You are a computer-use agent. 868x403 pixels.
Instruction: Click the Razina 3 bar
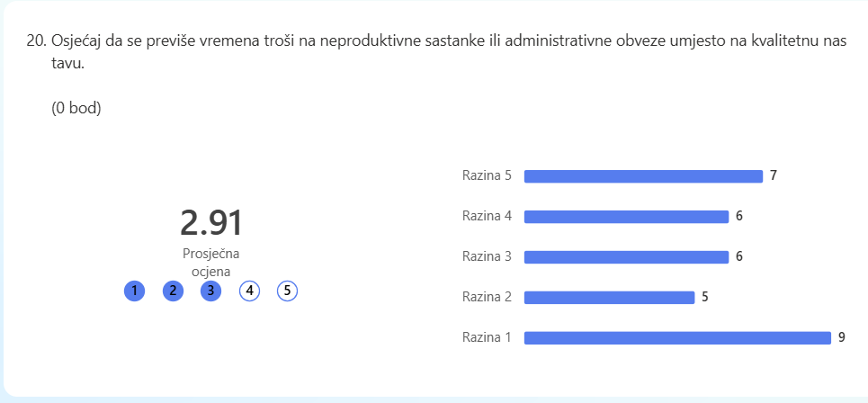626,257
